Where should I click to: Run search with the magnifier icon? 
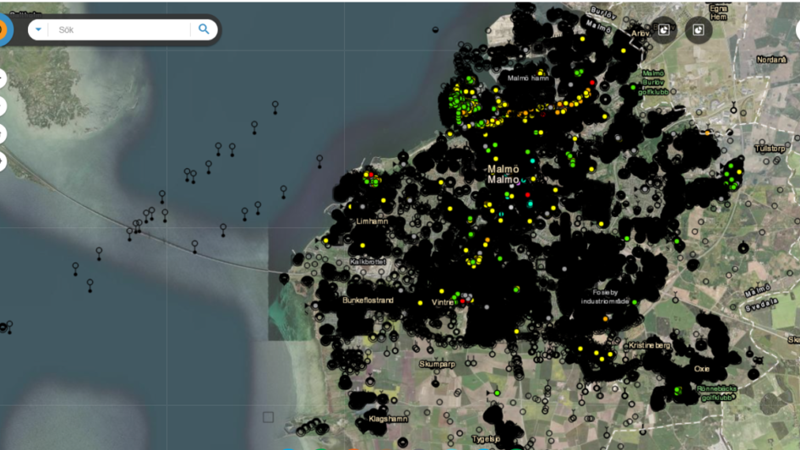[204, 30]
